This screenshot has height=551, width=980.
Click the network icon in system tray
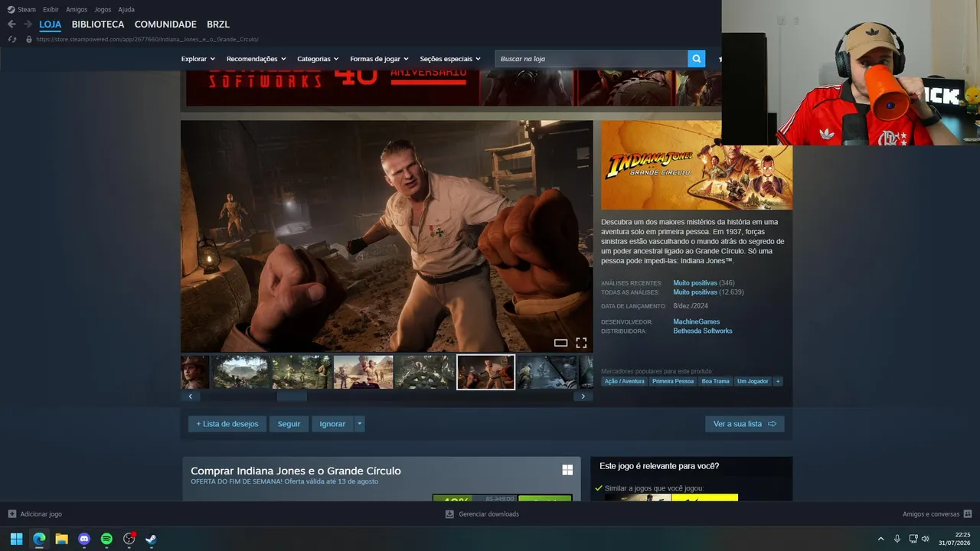913,539
